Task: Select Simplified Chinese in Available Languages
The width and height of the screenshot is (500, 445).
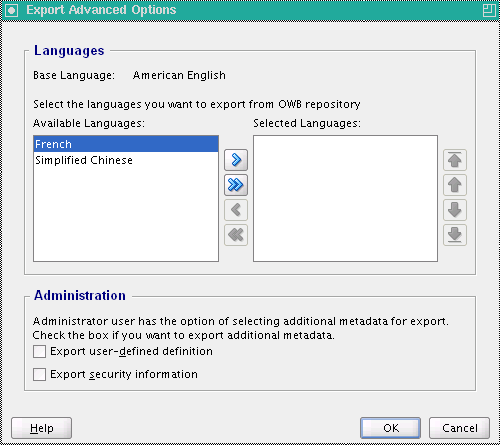Action: pos(126,160)
